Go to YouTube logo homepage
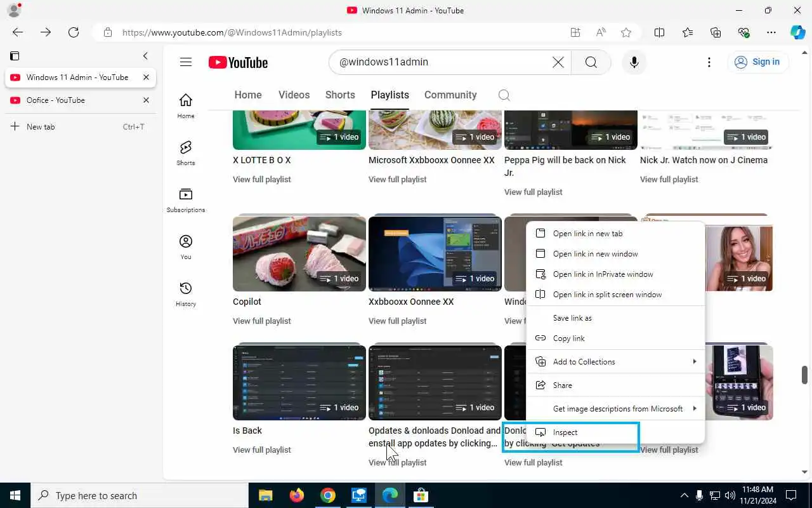 pos(238,62)
